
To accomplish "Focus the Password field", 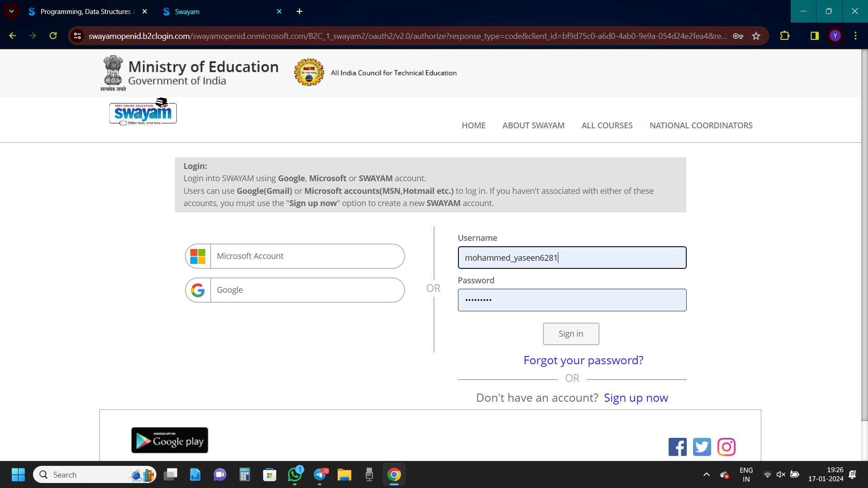I will (572, 300).
